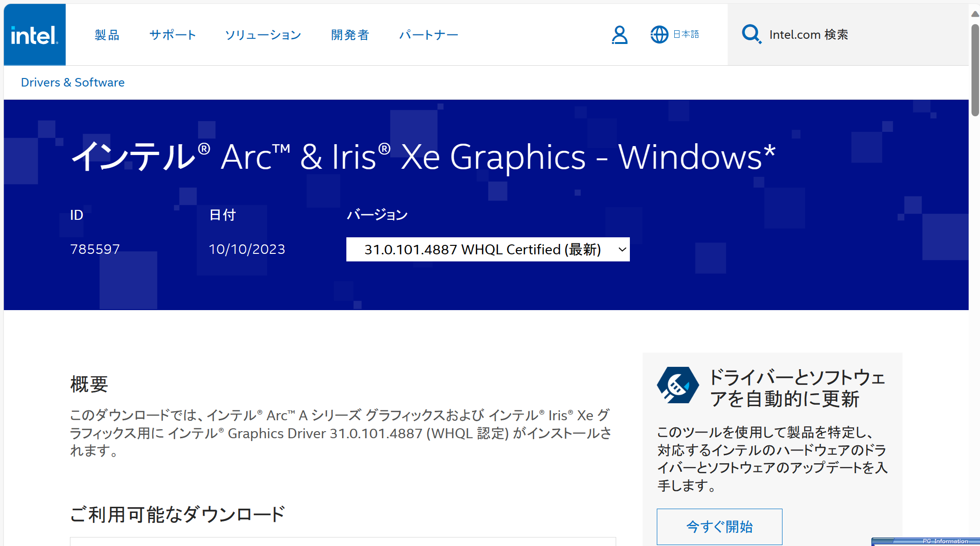Click the ご利用可能なダウンロード heading

178,514
